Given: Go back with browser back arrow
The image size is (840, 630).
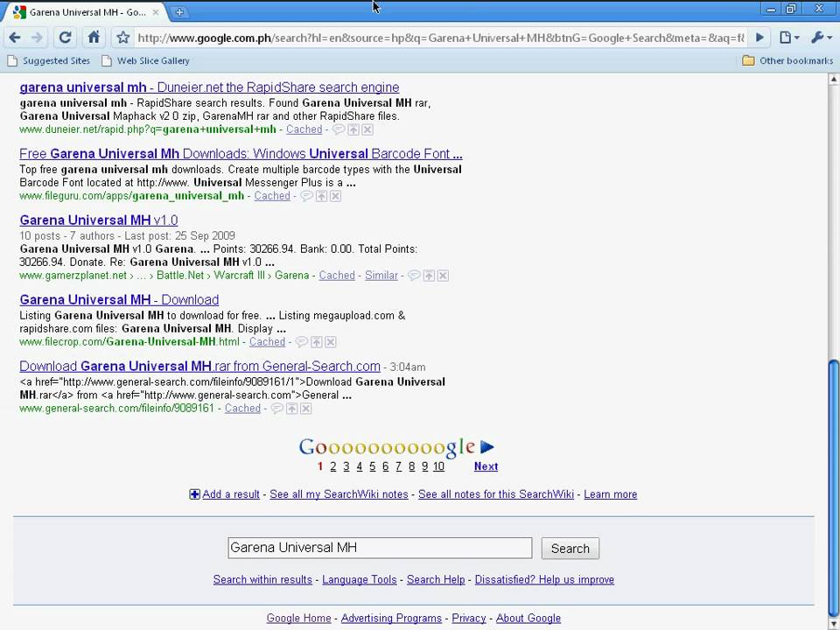Looking at the screenshot, I should pos(15,38).
